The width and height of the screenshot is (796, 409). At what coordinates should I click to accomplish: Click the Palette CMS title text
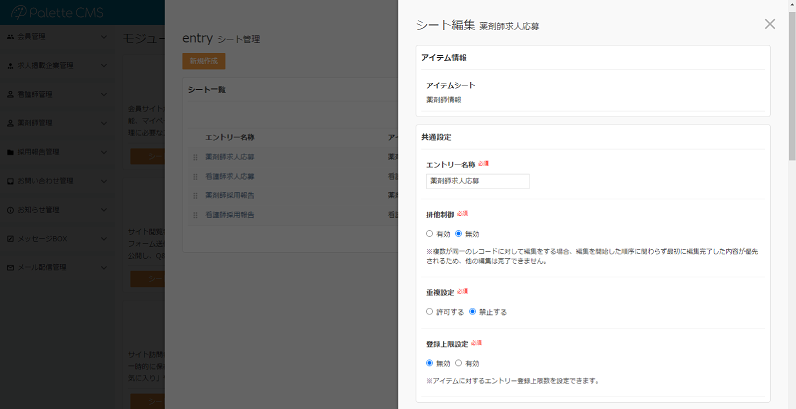pos(67,13)
